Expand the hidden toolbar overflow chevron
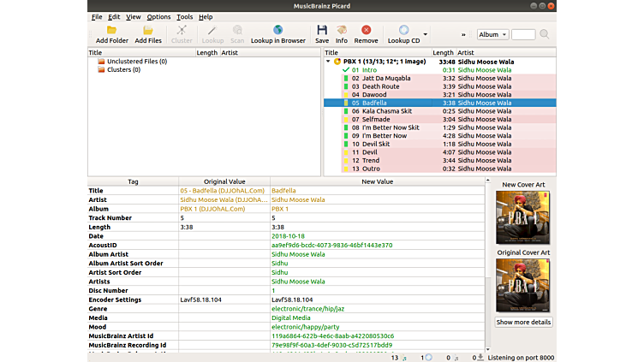644x362 pixels. [x=464, y=34]
